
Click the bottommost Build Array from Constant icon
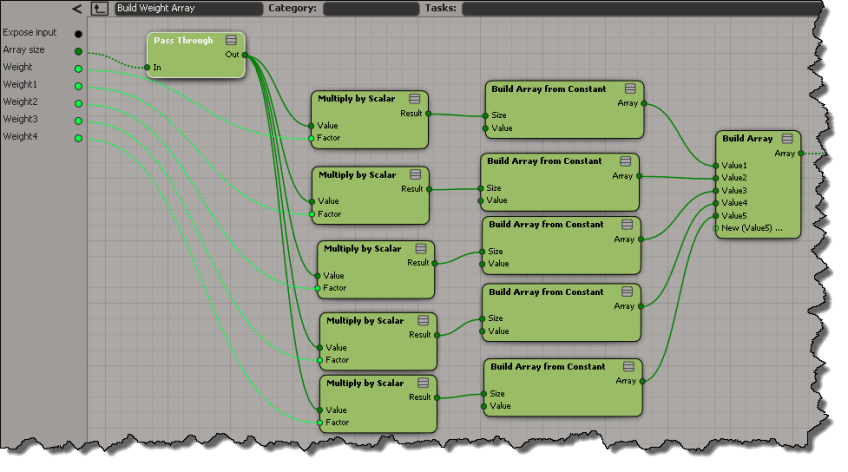click(628, 367)
